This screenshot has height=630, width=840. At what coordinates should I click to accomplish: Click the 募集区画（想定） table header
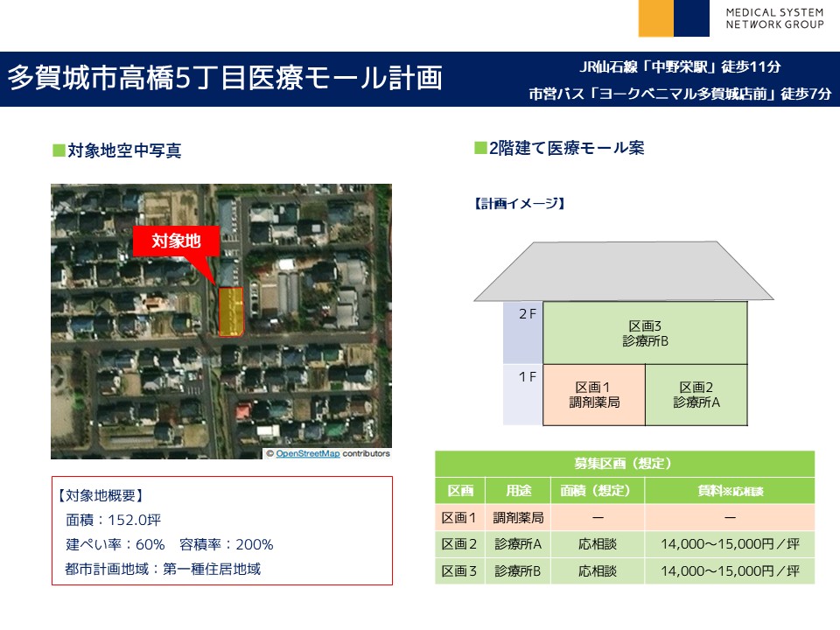point(624,464)
